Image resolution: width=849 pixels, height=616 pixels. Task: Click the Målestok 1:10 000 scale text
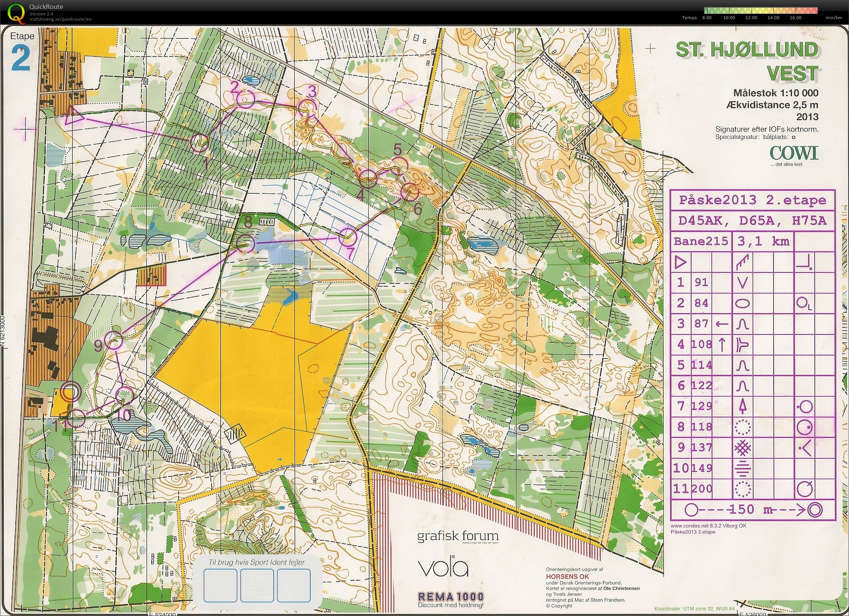pyautogui.click(x=776, y=93)
